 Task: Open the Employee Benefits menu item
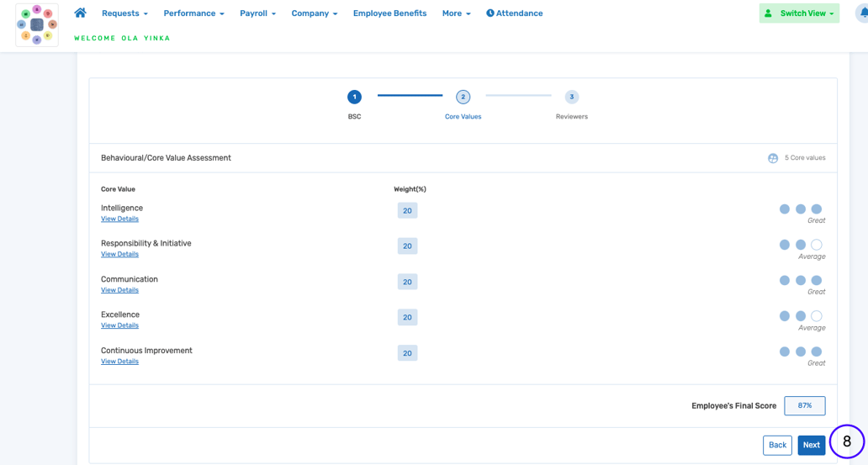tap(389, 13)
